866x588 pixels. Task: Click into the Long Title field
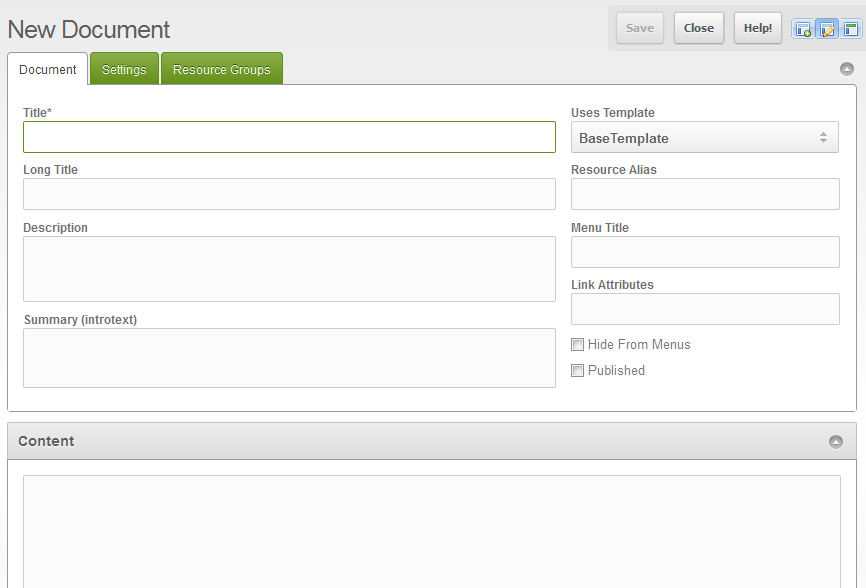[x=289, y=194]
